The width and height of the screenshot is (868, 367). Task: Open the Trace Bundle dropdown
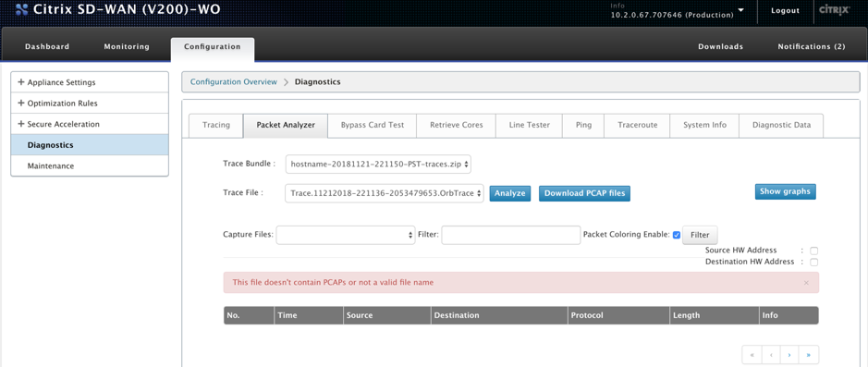tap(378, 164)
